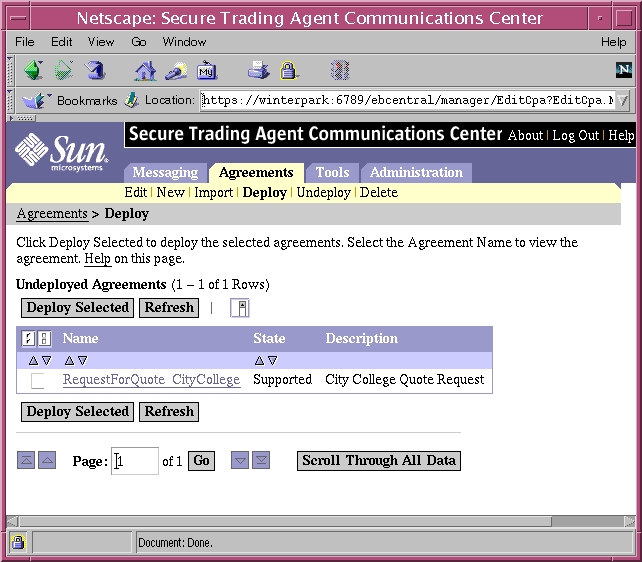Open the My Netscape icon
This screenshot has height=562, width=642.
(206, 71)
